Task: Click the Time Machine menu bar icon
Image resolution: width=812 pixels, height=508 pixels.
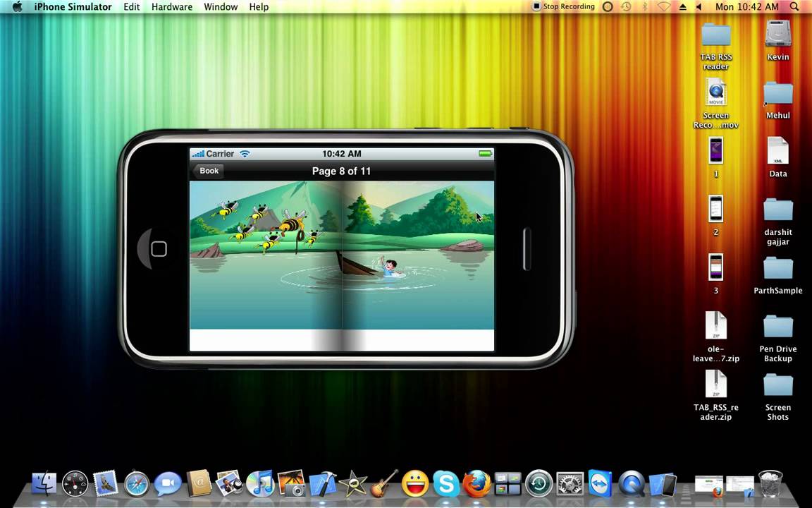Action: (626, 7)
